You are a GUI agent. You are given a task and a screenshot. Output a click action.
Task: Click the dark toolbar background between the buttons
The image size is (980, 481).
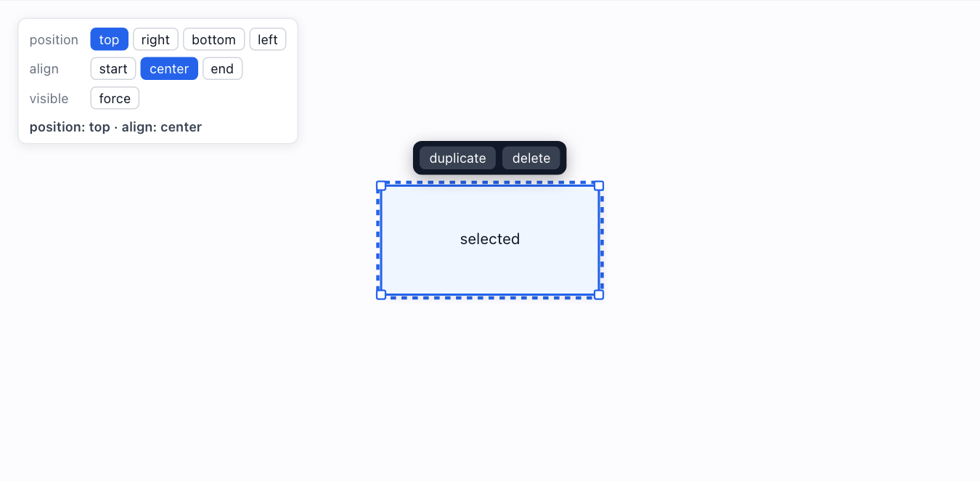pyautogui.click(x=499, y=158)
